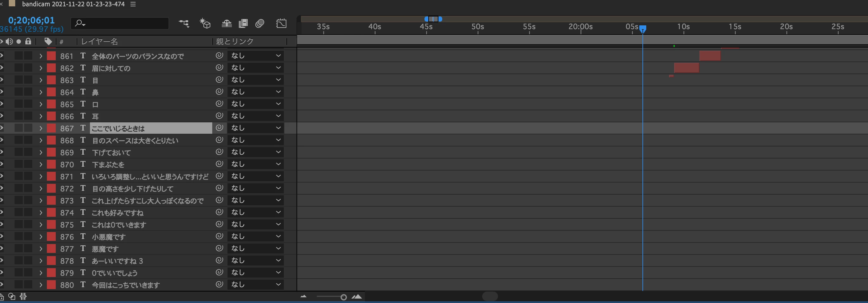Lock layer 874
Screen dimensions: 868x303
(x=28, y=212)
